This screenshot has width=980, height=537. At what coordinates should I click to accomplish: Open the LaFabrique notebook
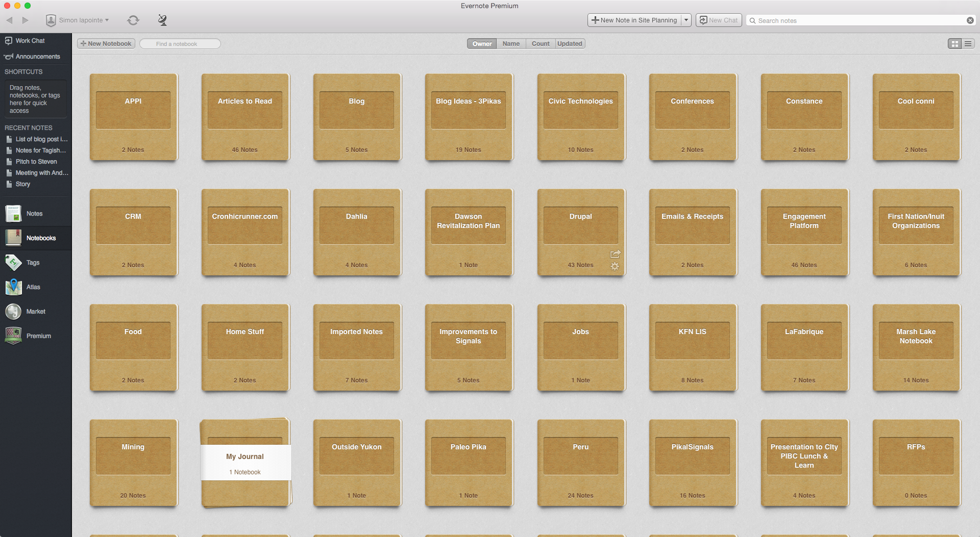coord(804,348)
